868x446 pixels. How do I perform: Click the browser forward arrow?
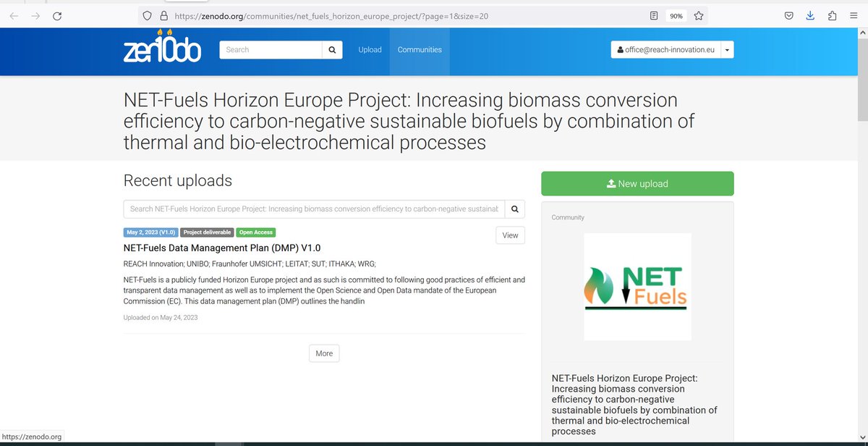35,15
